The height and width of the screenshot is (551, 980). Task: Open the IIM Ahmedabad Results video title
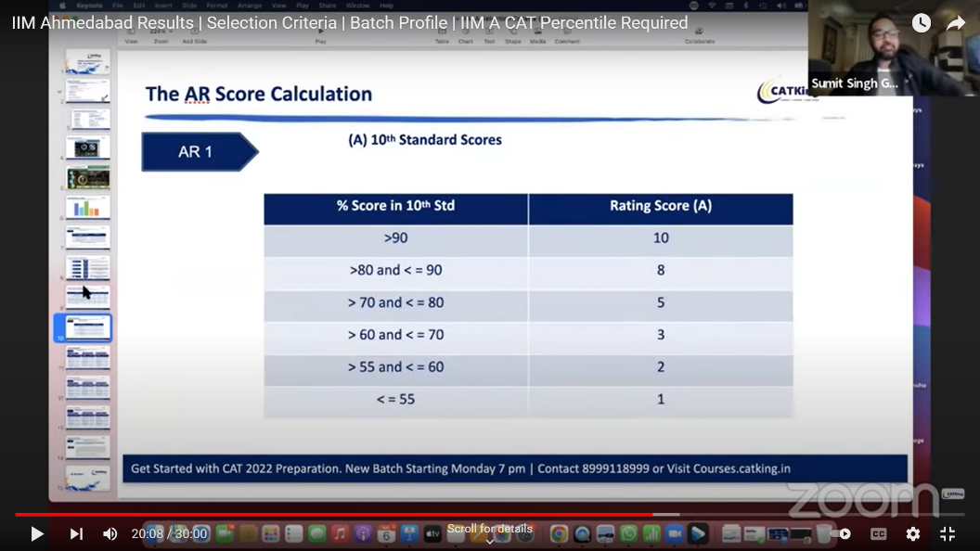349,23
